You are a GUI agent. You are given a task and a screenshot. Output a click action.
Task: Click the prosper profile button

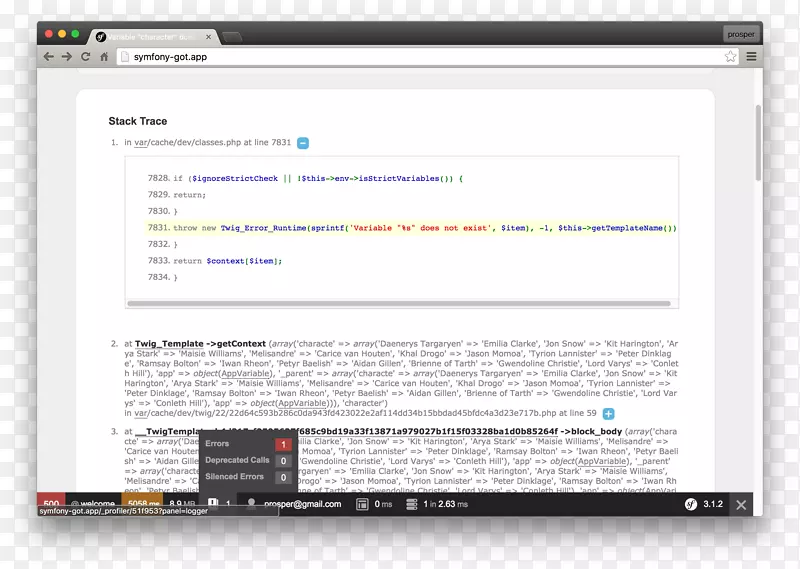[741, 34]
